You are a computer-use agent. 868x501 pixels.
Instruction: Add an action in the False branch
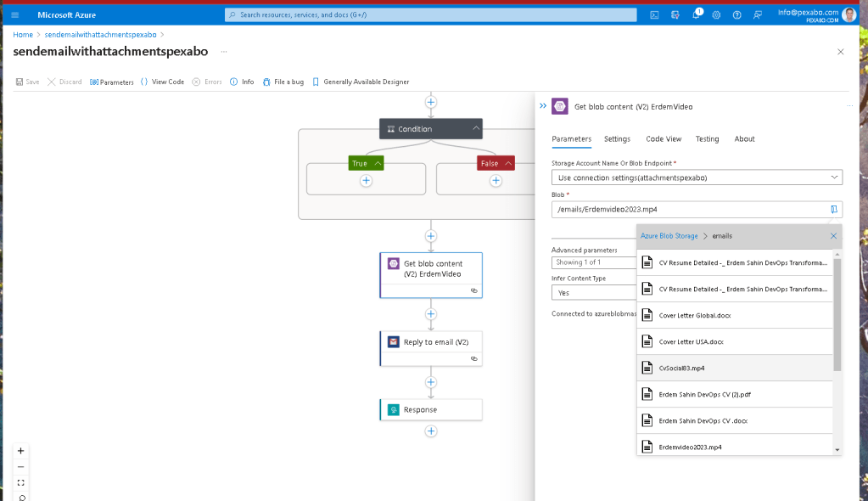click(x=496, y=181)
